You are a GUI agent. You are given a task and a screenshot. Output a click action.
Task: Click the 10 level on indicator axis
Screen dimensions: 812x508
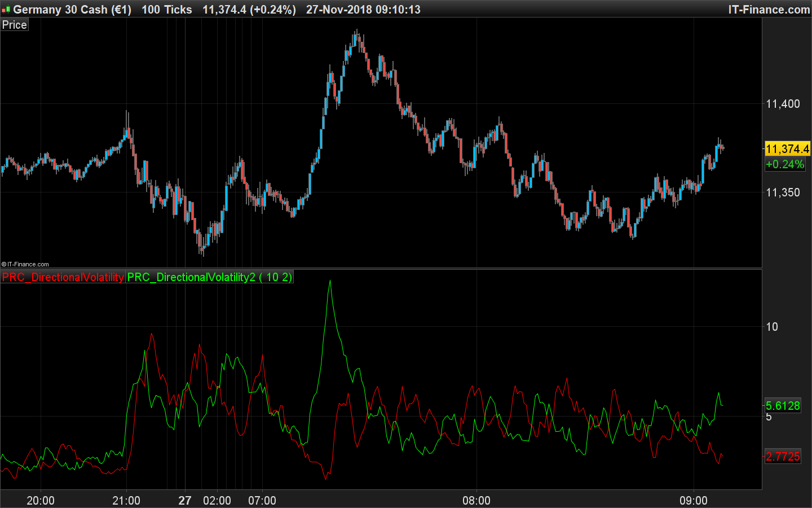point(771,327)
